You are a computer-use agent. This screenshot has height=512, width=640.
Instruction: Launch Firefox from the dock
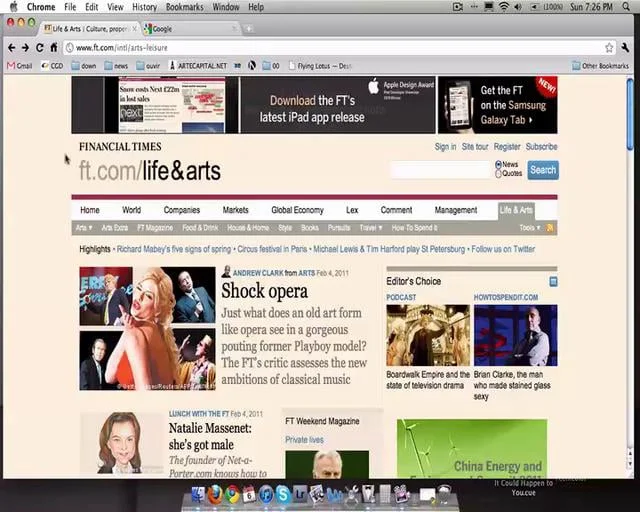[x=215, y=495]
